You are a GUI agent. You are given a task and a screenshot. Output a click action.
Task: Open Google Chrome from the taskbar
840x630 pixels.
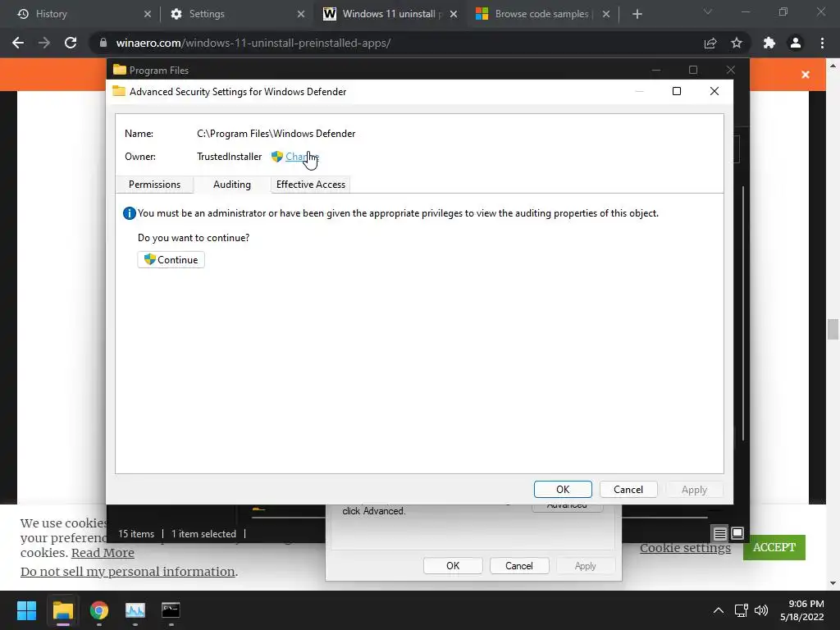point(99,610)
